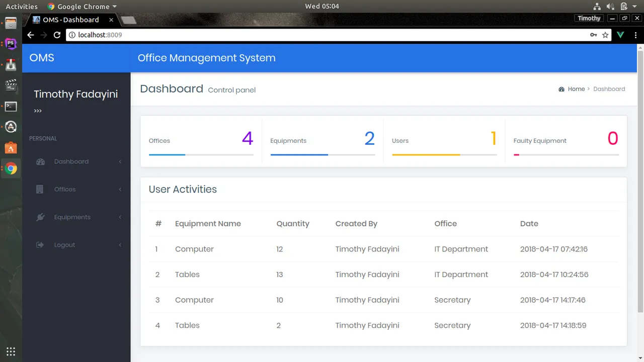The width and height of the screenshot is (644, 362).
Task: Click Computer in row 3
Action: click(x=194, y=300)
